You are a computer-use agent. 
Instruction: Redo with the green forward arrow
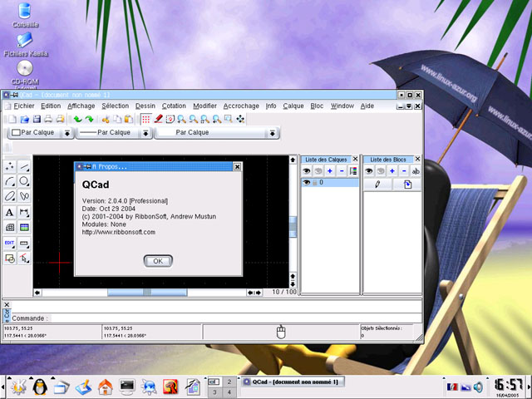click(89, 119)
